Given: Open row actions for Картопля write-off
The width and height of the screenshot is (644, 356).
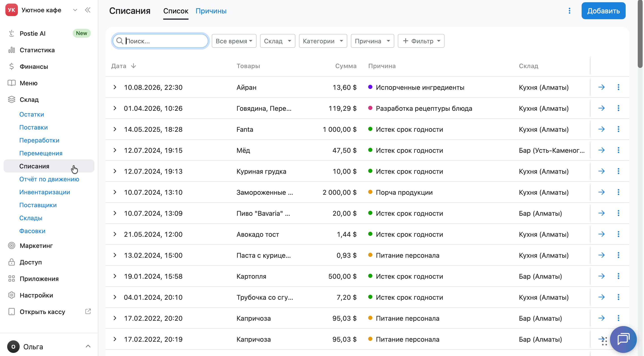Looking at the screenshot, I should [619, 276].
